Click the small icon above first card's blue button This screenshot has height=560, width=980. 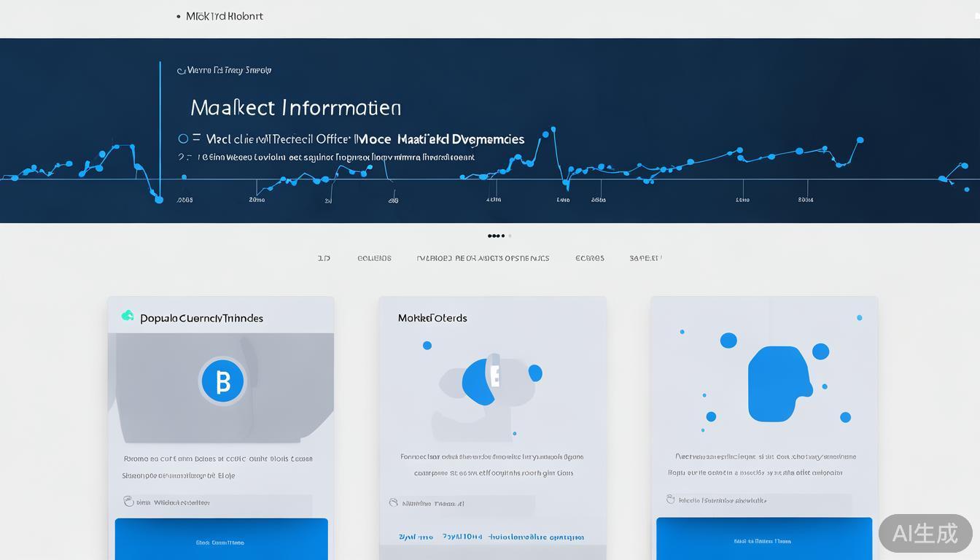click(x=129, y=502)
